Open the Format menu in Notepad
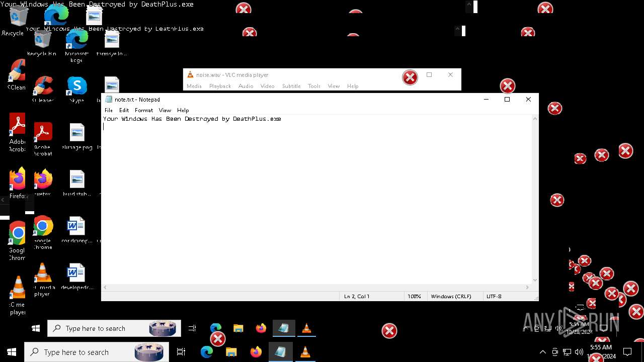Viewport: 644px width, 362px height. pos(144,110)
